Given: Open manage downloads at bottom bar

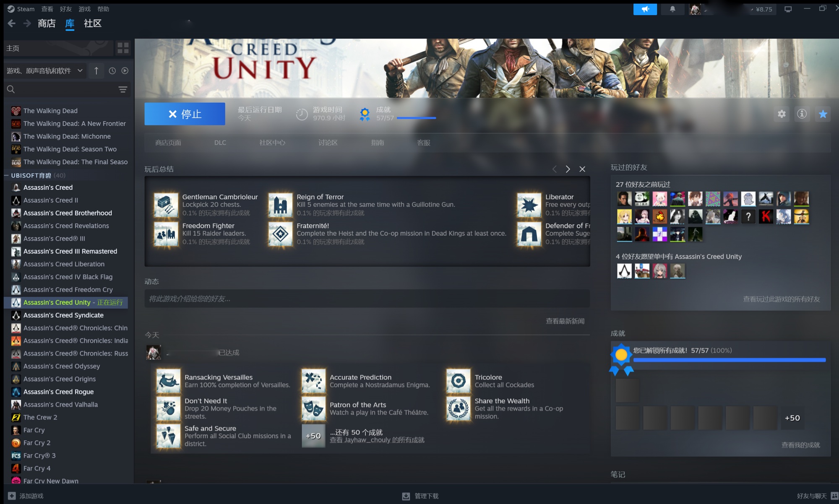Looking at the screenshot, I should click(x=420, y=496).
